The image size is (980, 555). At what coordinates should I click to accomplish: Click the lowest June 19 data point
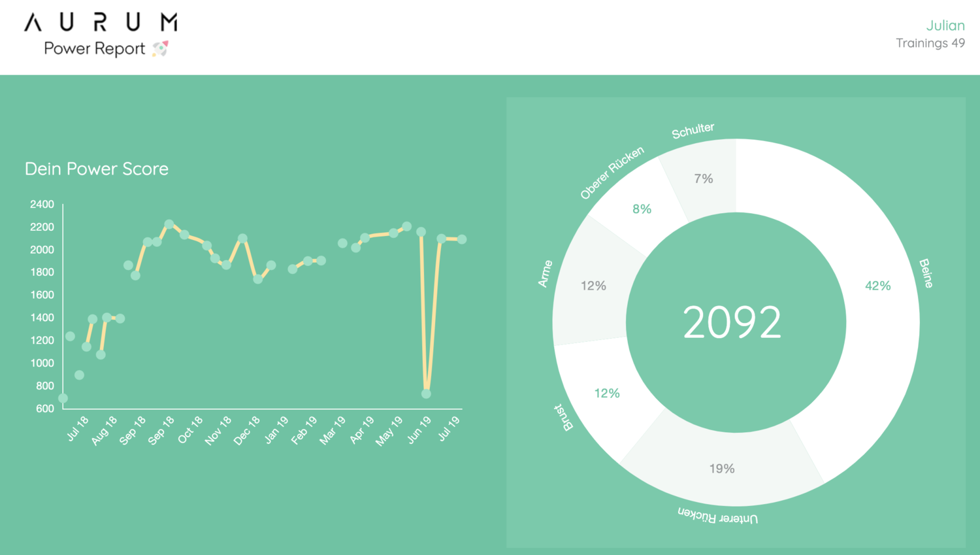(x=426, y=394)
